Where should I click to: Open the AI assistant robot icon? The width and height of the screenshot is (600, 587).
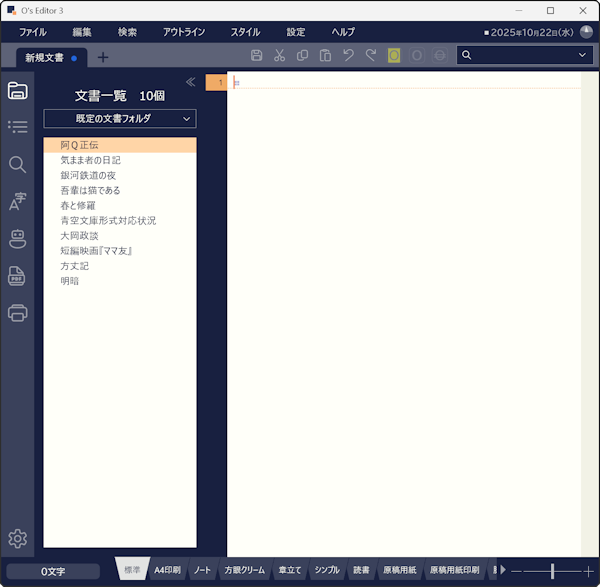[x=17, y=238]
